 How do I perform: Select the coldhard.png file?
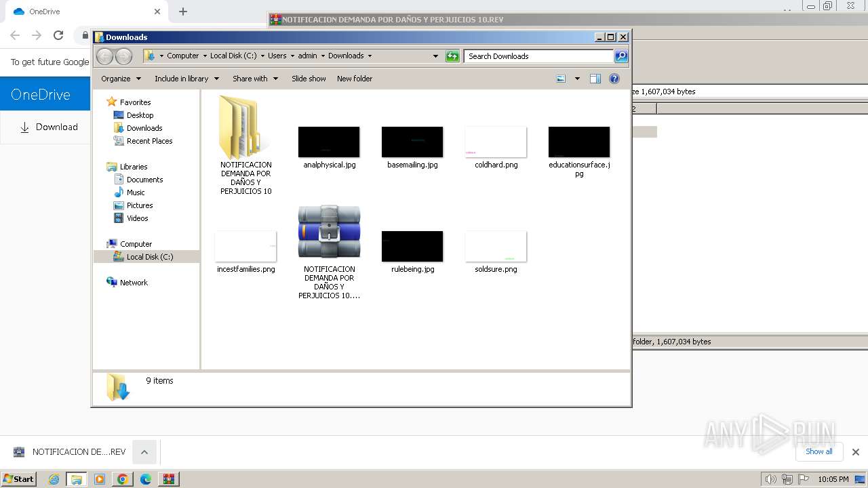tap(496, 142)
